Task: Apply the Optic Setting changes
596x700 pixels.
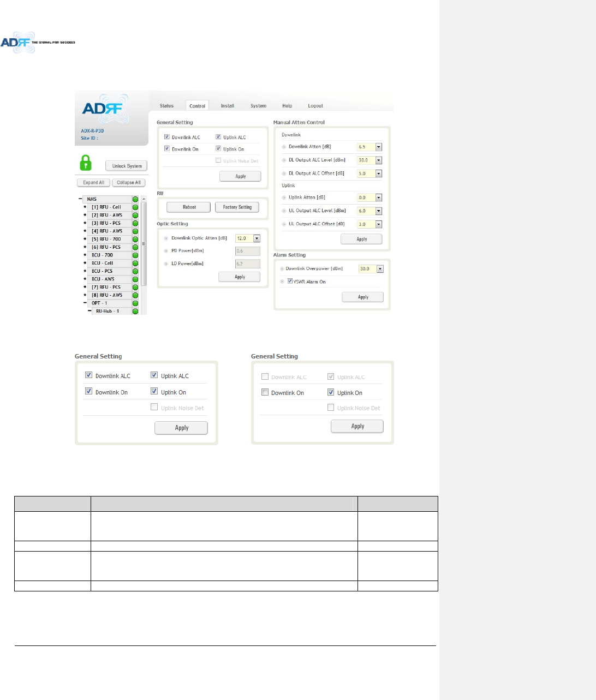Action: (240, 277)
